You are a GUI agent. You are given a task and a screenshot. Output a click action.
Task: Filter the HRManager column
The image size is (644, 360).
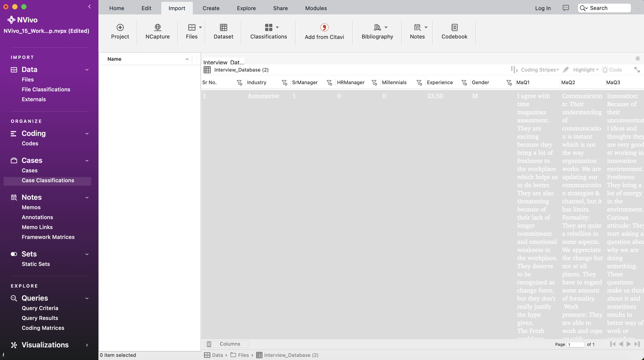(374, 83)
